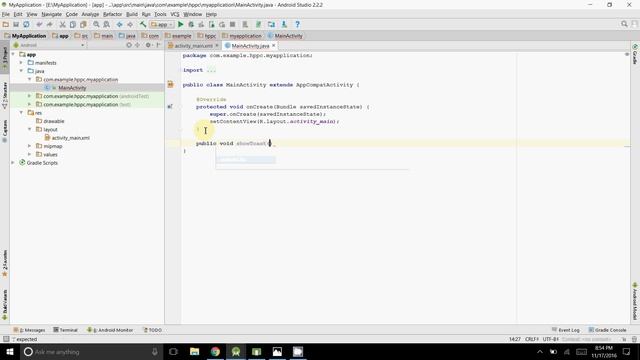Click the CRLF line separator status item
This screenshot has height=360, width=640.
(532, 339)
